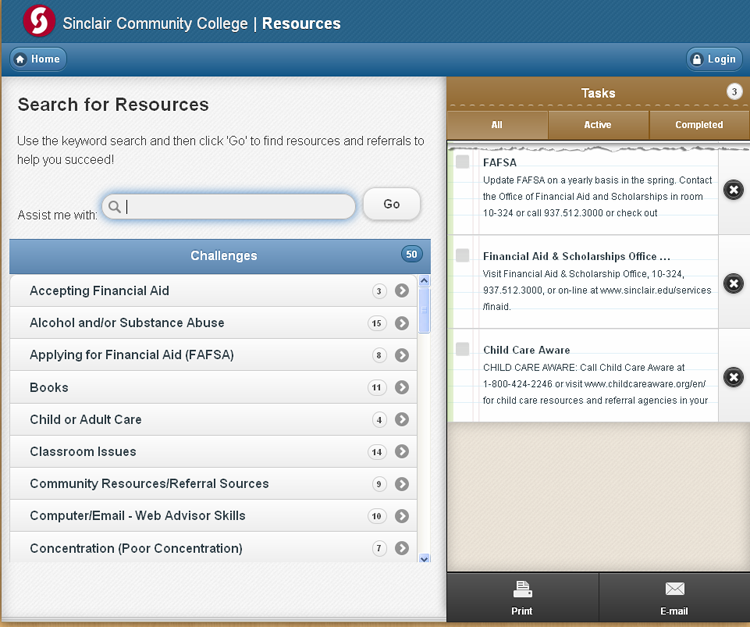Screen dimensions: 750x627
Task: Click the 14 count badge for Classroom Issues
Action: [x=377, y=452]
